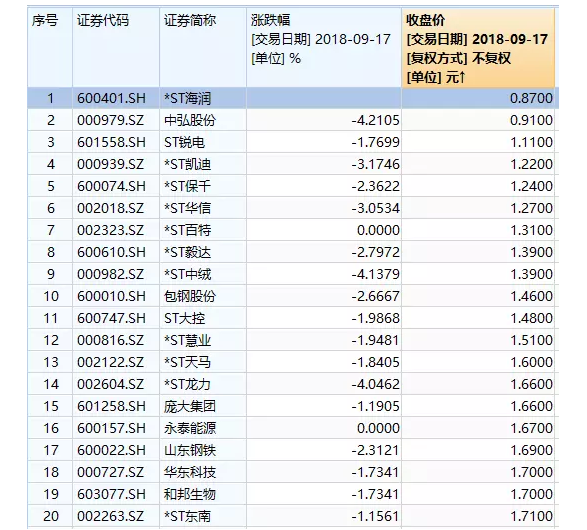Select the 证券代码 column header
The height and width of the screenshot is (530, 587).
(x=116, y=48)
